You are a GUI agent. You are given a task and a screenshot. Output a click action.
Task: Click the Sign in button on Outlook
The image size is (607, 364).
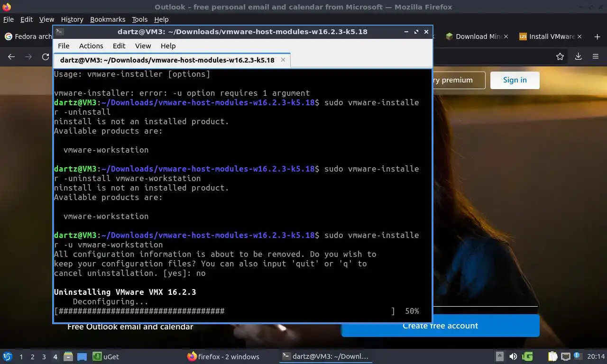point(515,80)
